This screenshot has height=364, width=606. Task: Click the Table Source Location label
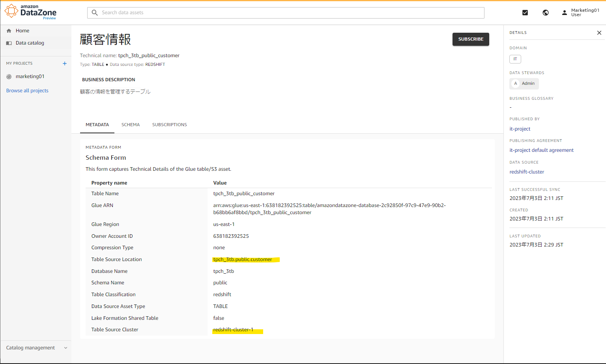(116, 259)
